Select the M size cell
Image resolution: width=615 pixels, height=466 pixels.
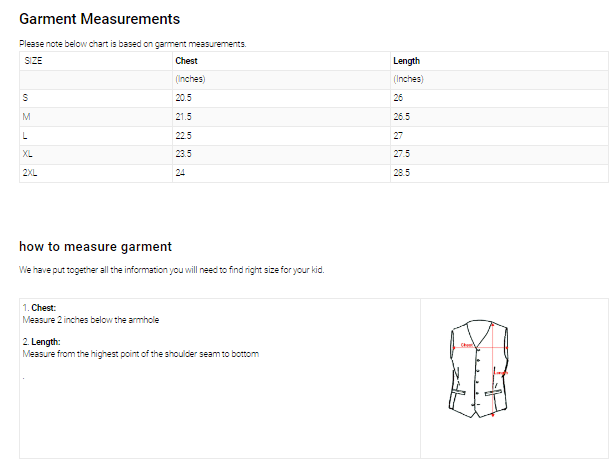[x=26, y=117]
